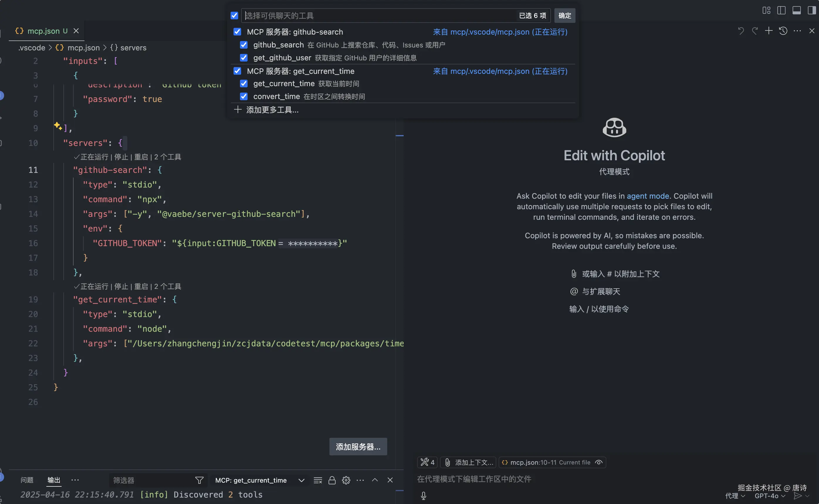Open MCP: get_current_time output channel dropdown

point(260,480)
